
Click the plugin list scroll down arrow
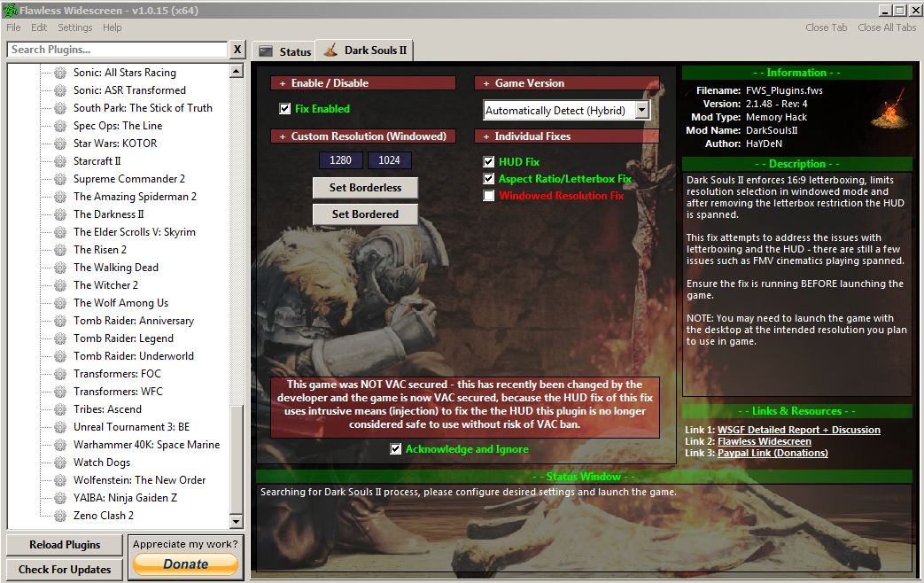[x=237, y=521]
